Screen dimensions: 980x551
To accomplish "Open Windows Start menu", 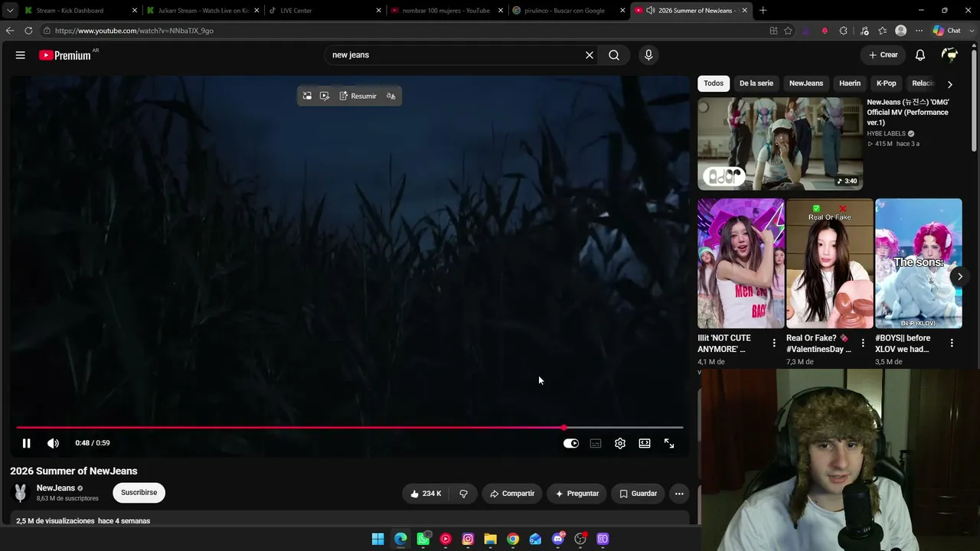I will tap(378, 539).
